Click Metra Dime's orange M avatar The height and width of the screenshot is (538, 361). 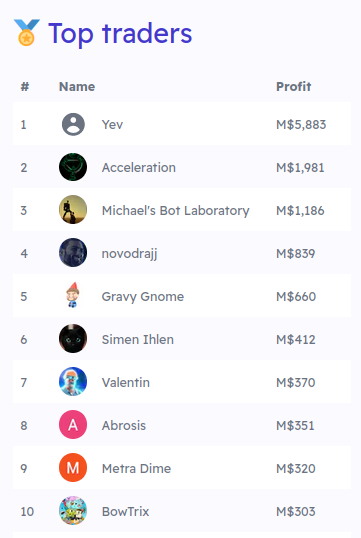click(73, 468)
